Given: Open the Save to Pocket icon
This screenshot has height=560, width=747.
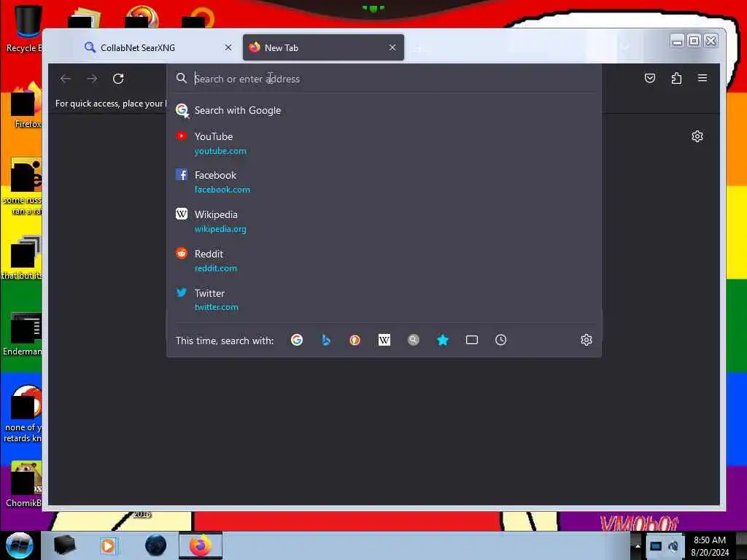Looking at the screenshot, I should 650,78.
